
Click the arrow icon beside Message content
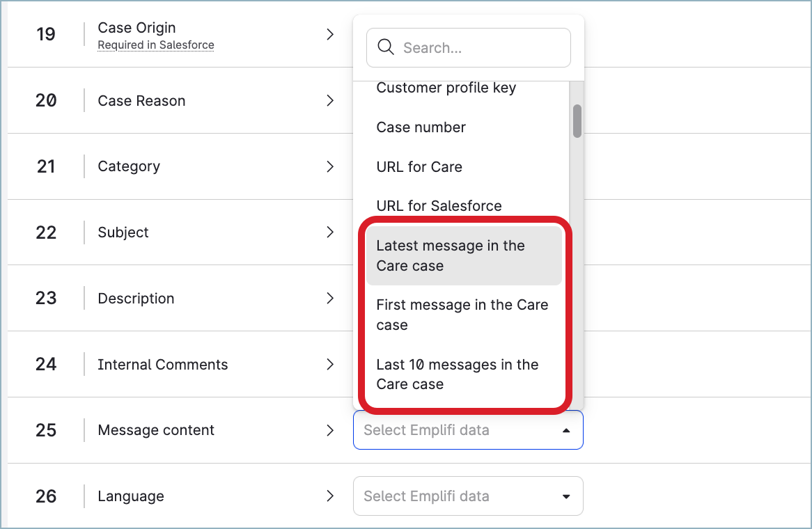[x=330, y=430]
